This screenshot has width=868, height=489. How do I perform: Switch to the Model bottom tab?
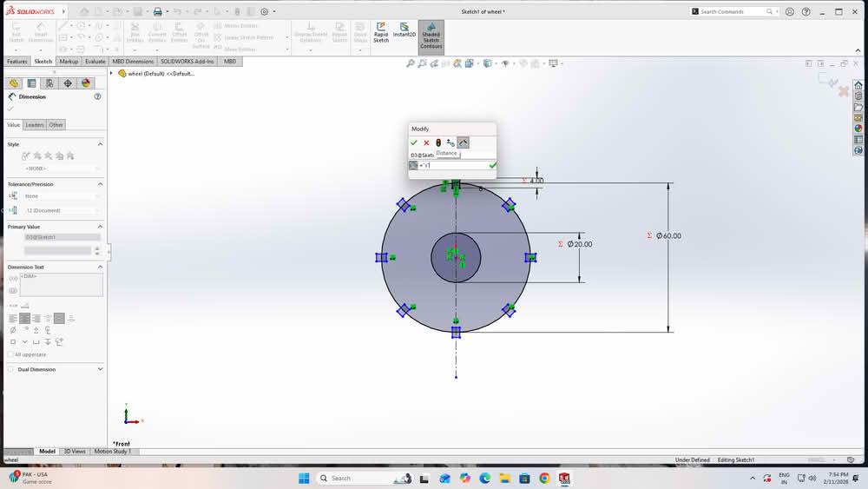[47, 452]
